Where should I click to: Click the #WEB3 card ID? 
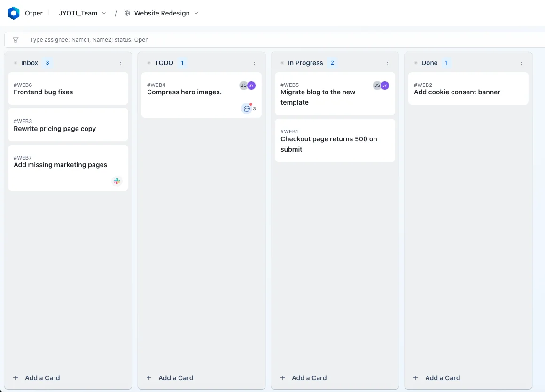click(23, 121)
